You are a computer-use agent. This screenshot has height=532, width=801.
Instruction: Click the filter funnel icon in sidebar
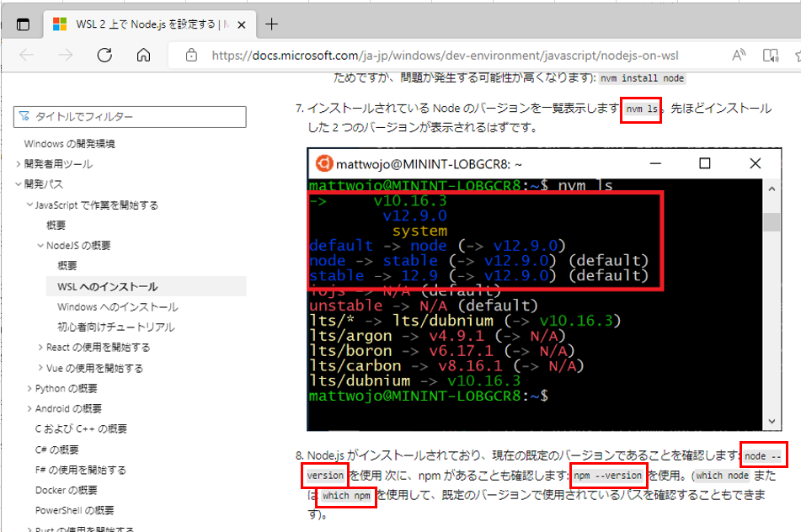coord(24,116)
